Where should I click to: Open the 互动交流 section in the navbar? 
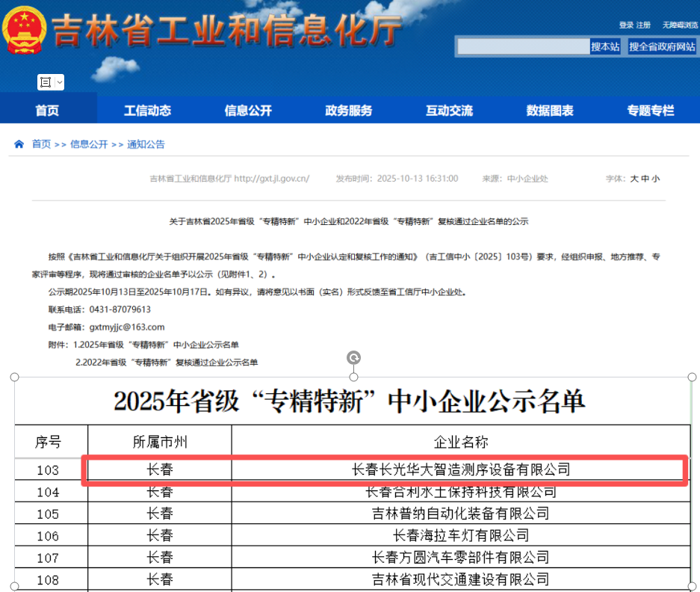point(450,109)
